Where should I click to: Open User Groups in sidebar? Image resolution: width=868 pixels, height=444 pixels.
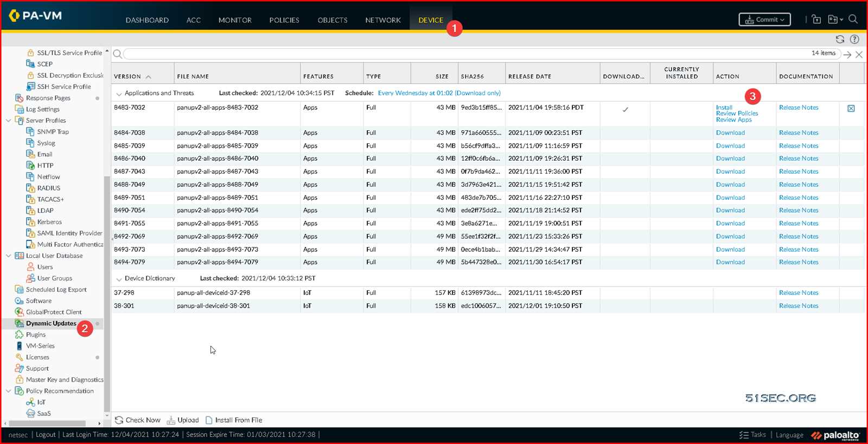point(54,278)
